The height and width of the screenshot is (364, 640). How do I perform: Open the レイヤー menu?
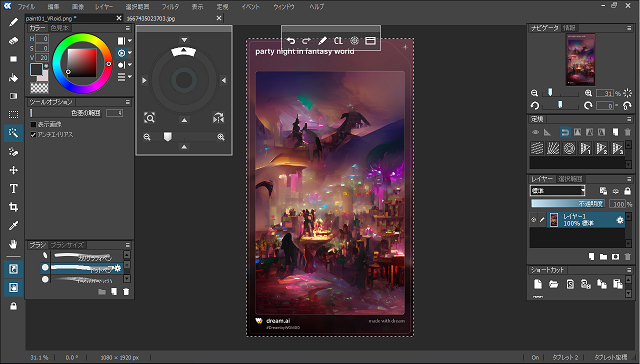coord(104,7)
